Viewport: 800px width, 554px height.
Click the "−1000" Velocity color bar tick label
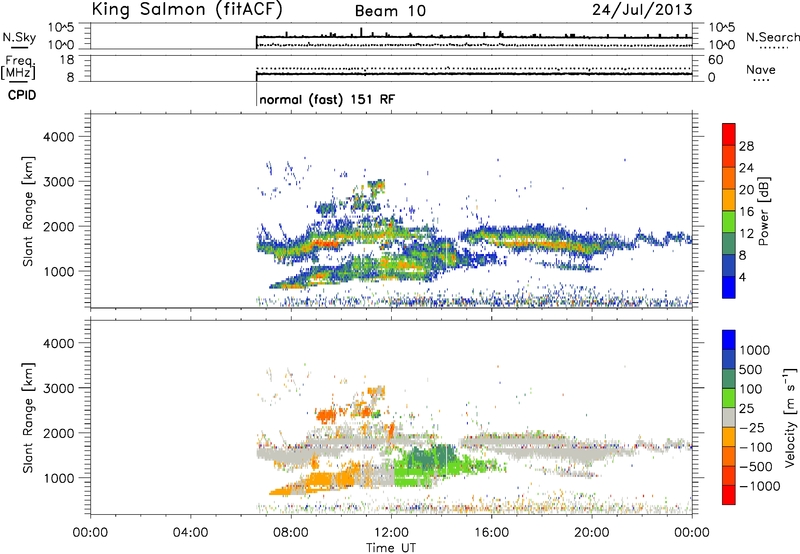pyautogui.click(x=759, y=486)
